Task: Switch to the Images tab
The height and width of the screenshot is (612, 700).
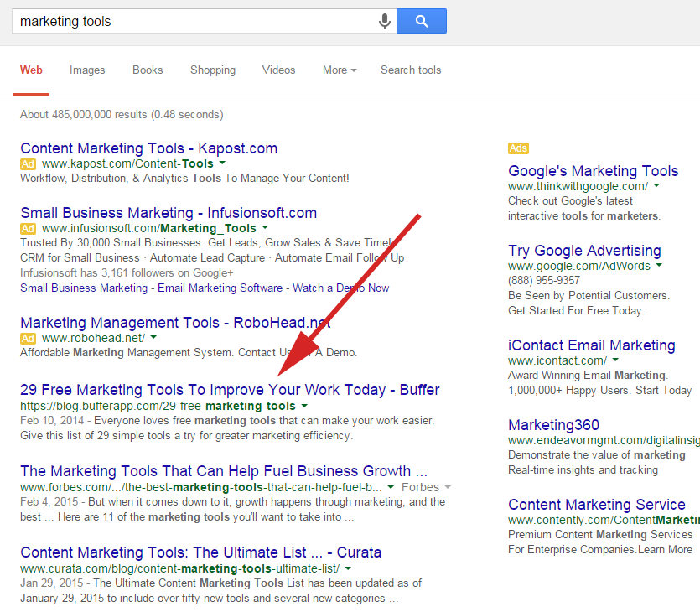Action: tap(87, 70)
